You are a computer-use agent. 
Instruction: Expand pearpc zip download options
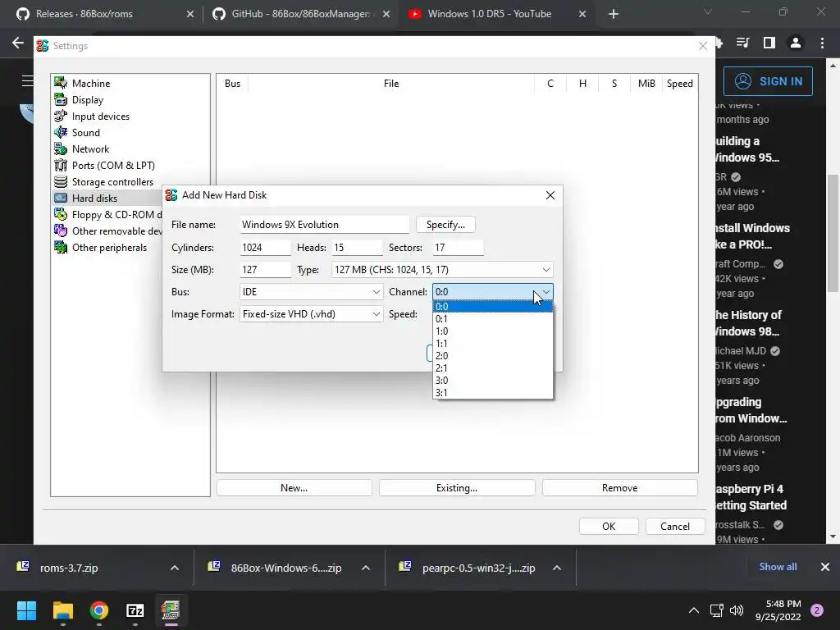click(x=557, y=568)
